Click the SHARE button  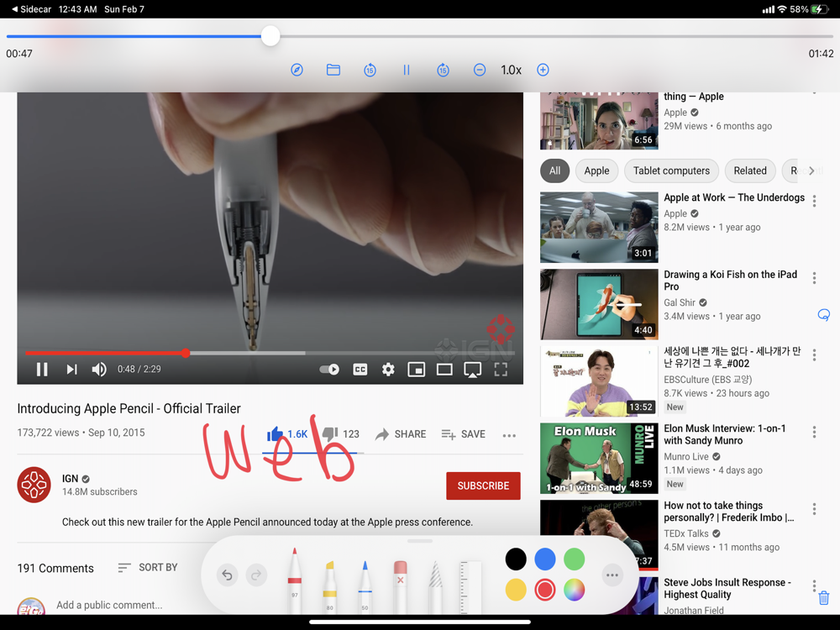tap(401, 434)
